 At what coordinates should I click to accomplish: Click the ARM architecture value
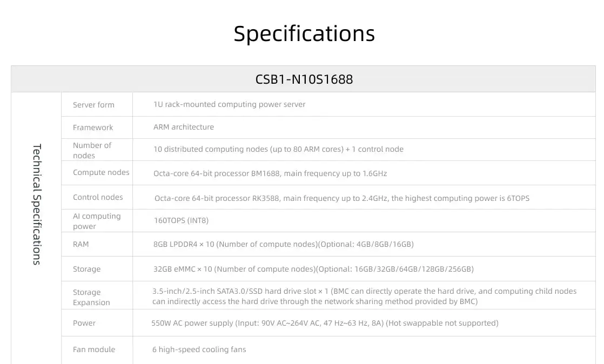(x=184, y=127)
